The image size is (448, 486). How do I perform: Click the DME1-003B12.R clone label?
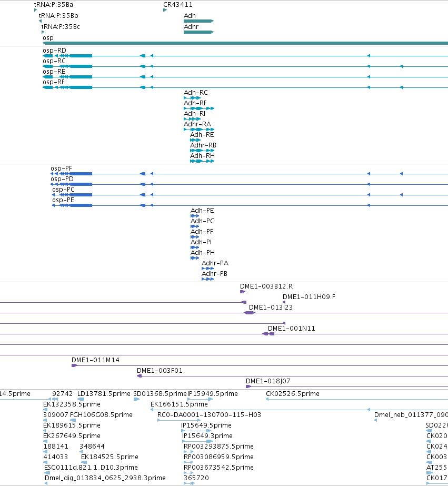[x=266, y=286]
